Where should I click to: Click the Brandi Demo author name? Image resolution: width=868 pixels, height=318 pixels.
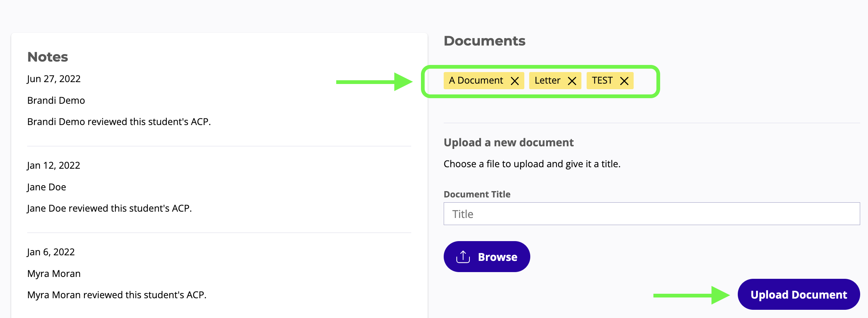(x=56, y=100)
